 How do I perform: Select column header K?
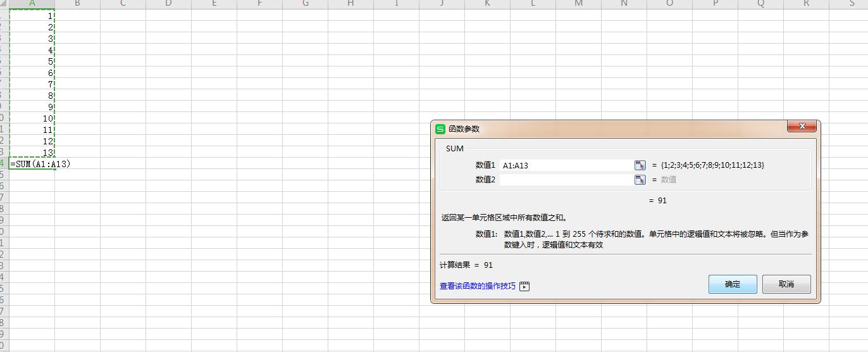click(x=487, y=4)
